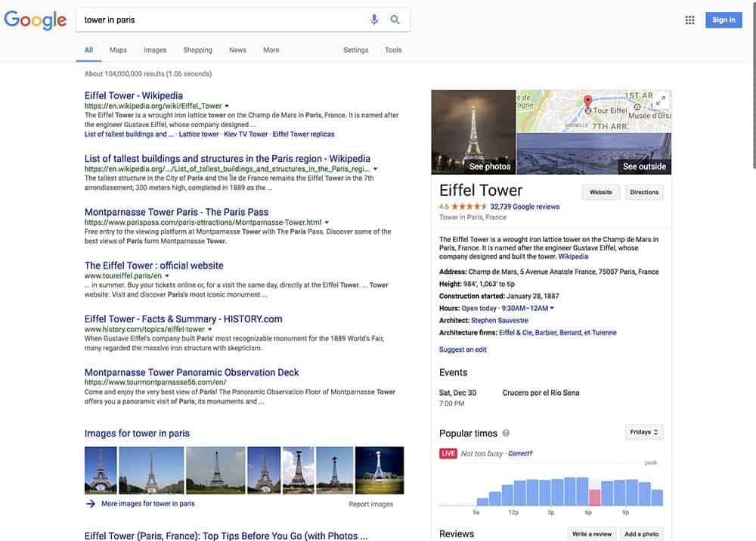756x541 pixels.
Task: Open dropdown arrow next to parispass.com URL
Action: pos(327,222)
